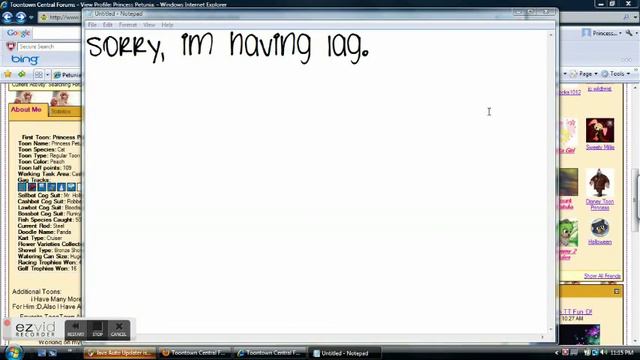Open Notepad's File menu
Image resolution: width=640 pixels, height=360 pixels.
coord(92,25)
